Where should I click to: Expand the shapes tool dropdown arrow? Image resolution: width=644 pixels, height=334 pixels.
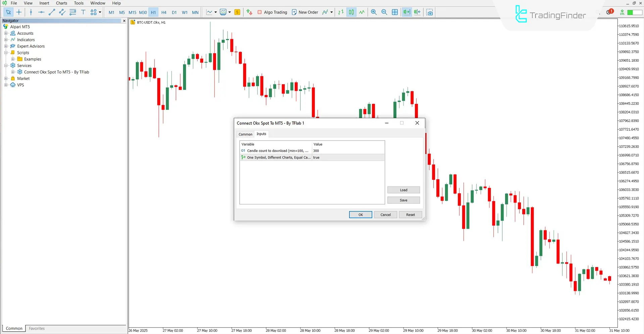100,12
